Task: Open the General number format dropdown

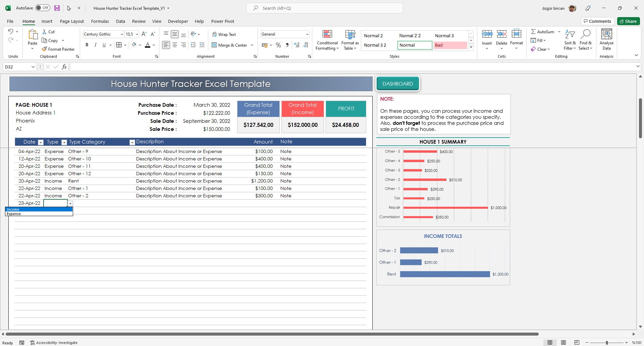Action: tap(307, 34)
